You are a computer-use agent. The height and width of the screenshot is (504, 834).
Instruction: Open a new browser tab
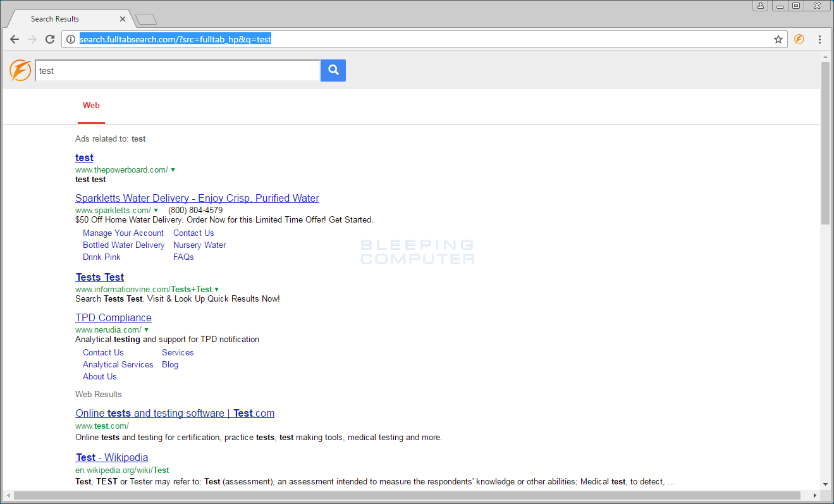click(x=146, y=20)
